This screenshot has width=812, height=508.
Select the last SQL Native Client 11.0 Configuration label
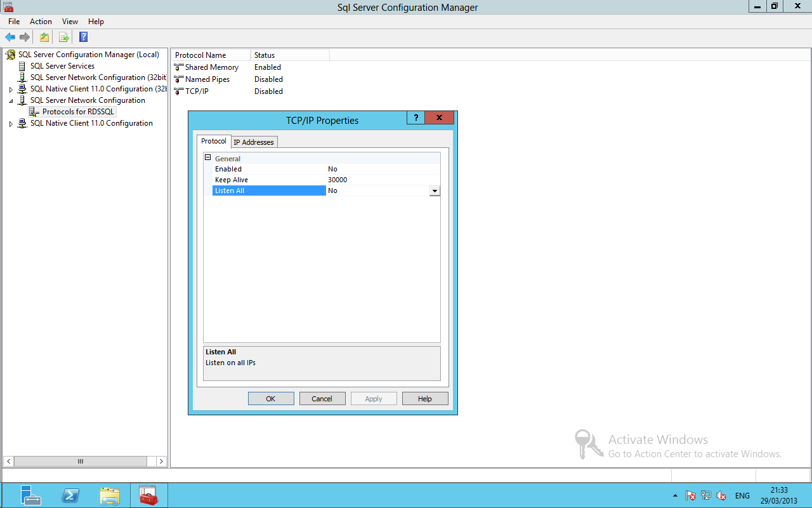(x=91, y=123)
